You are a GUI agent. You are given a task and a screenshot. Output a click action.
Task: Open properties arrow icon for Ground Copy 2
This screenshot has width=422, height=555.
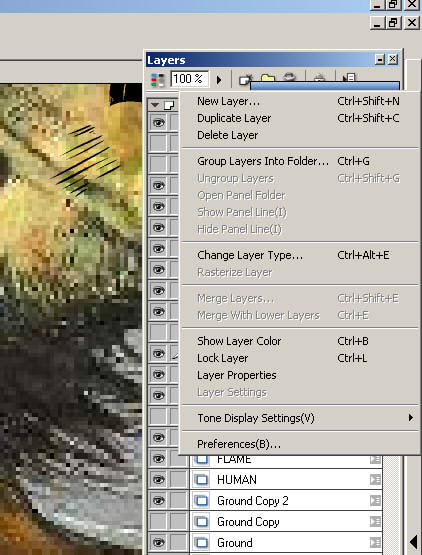(375, 500)
